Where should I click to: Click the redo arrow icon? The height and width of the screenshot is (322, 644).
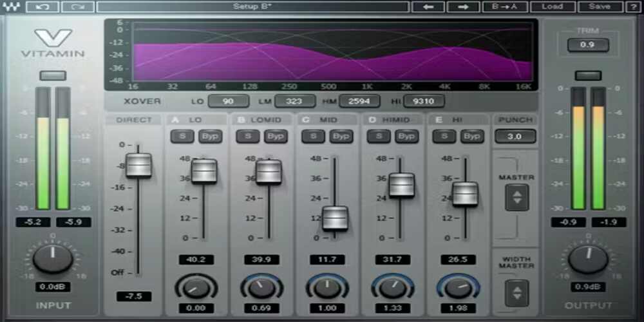tap(78, 6)
